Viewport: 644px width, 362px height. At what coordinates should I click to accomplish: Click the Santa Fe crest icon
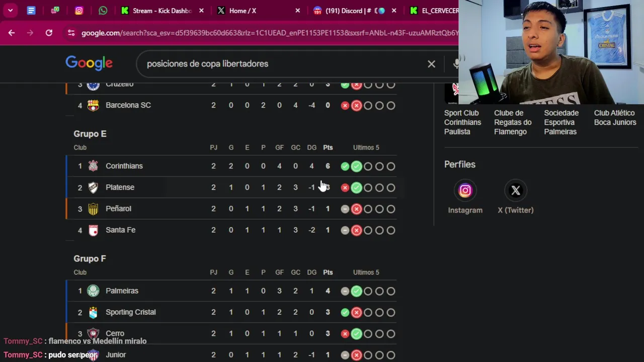coord(93,230)
